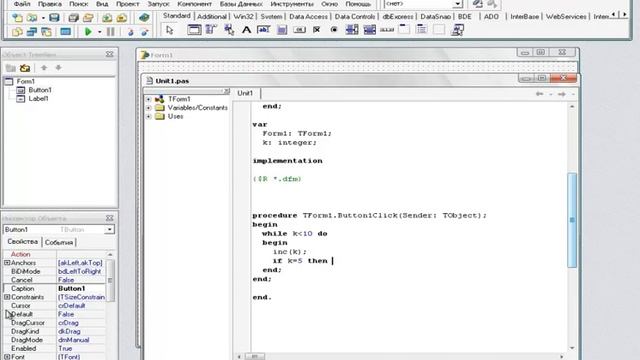The height and width of the screenshot is (360, 640).
Task: Expand the Uses folder node
Action: pos(149,116)
